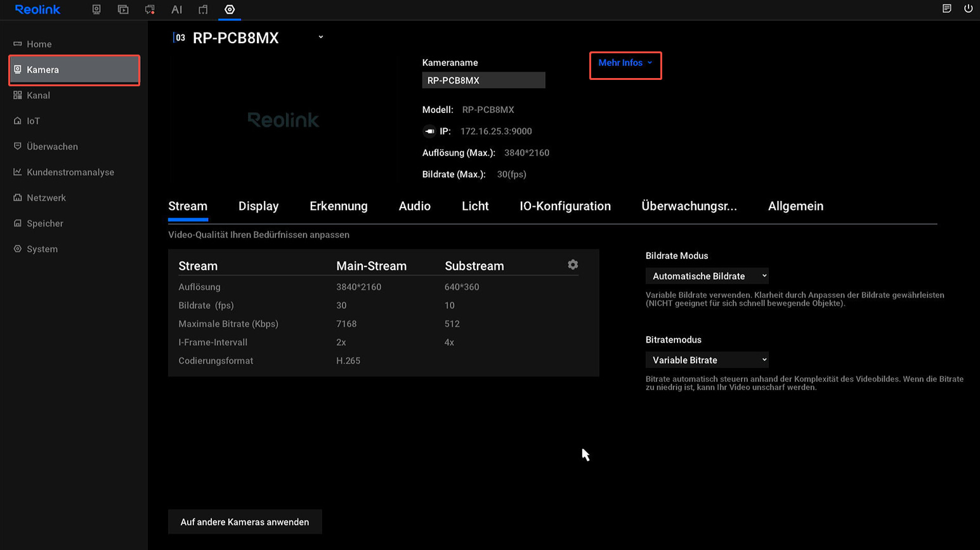Open the AI search section

click(x=177, y=10)
